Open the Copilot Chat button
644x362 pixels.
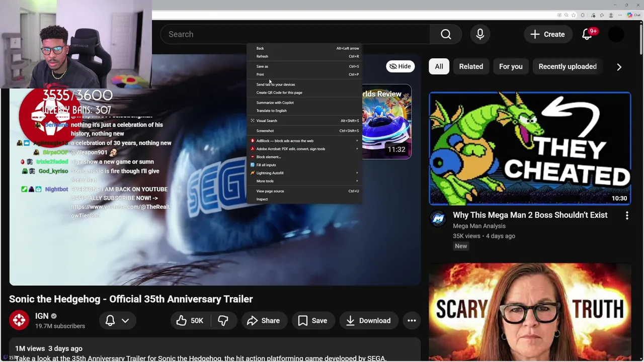pos(634,15)
